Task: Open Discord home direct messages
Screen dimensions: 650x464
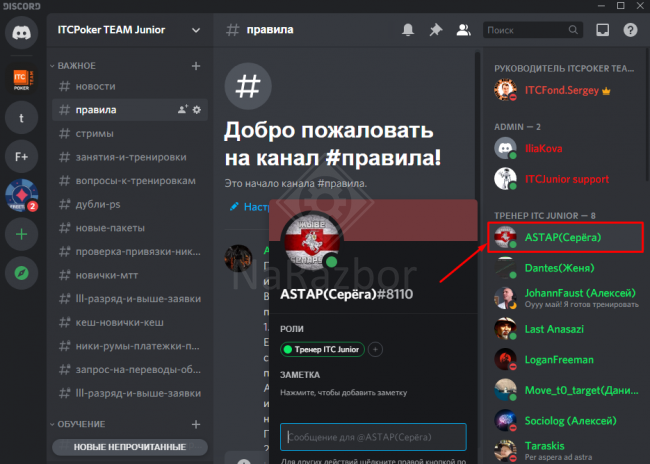Action: 21,33
